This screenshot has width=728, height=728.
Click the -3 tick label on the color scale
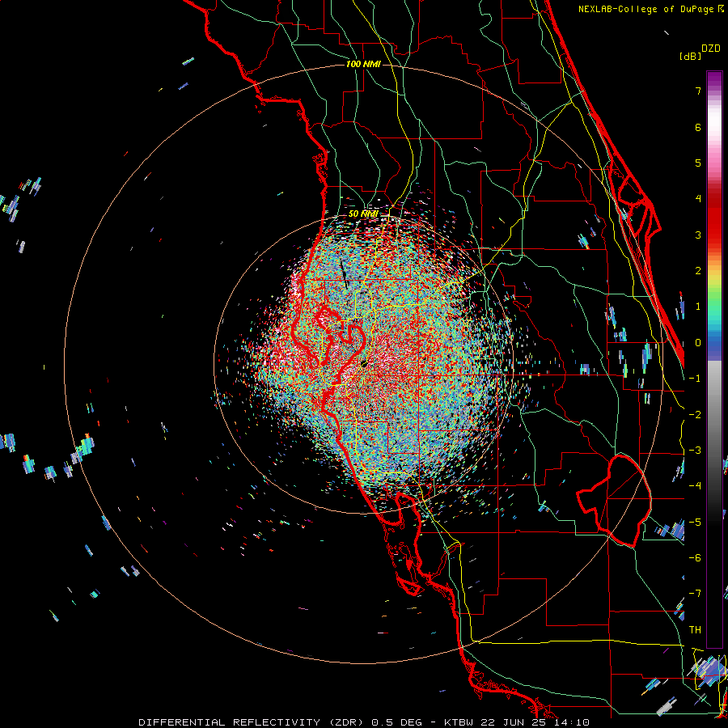coord(695,451)
